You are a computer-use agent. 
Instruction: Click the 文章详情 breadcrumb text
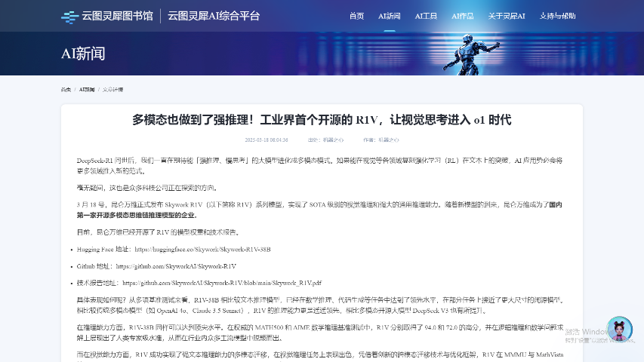coord(112,90)
